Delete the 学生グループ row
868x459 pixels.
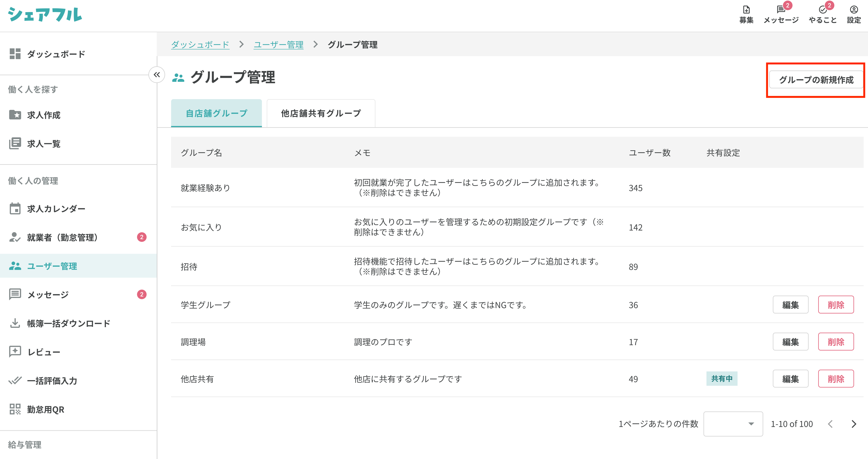(x=836, y=304)
